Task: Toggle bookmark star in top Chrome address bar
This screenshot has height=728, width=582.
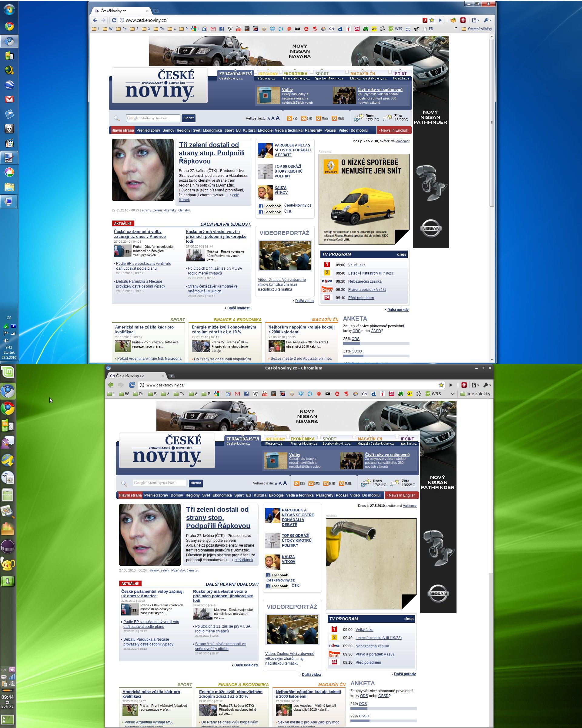Action: pyautogui.click(x=432, y=20)
